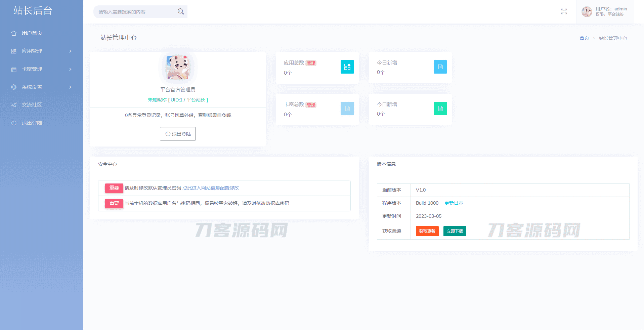Click the 应用总数 cyan grid icon
This screenshot has height=330, width=644.
point(347,67)
